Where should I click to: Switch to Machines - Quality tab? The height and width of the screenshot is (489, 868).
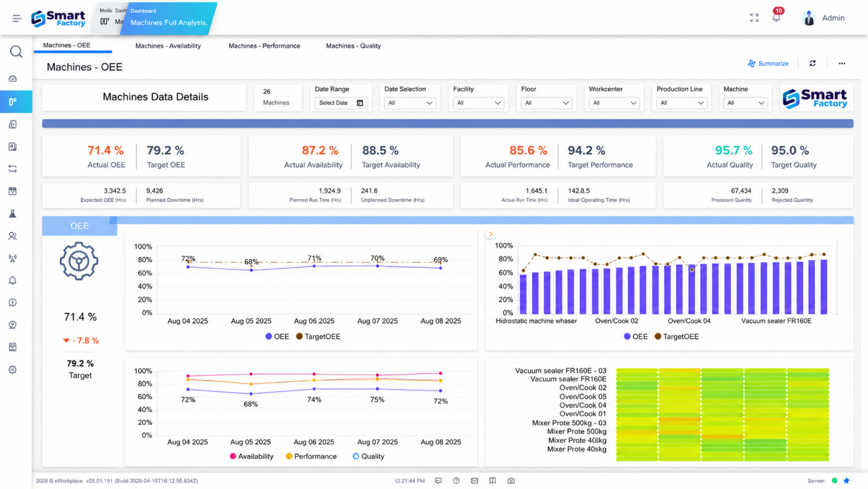[x=353, y=46]
